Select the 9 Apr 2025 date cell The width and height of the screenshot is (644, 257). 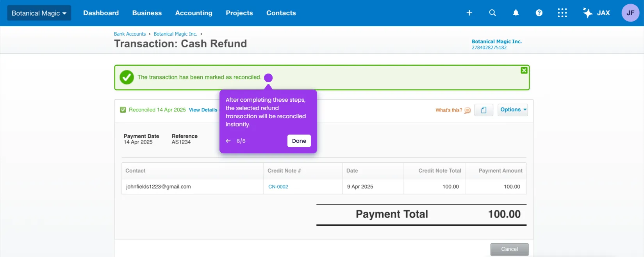tap(373, 187)
